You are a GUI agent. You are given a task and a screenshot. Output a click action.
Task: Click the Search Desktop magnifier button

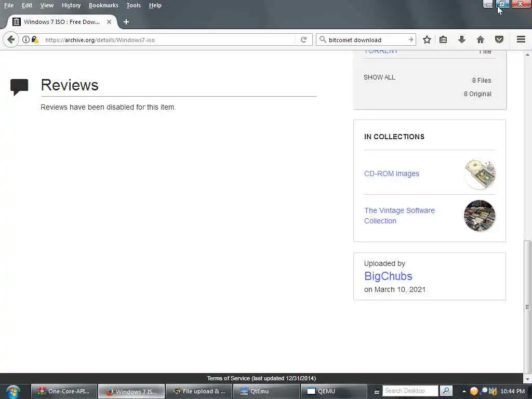(x=446, y=391)
